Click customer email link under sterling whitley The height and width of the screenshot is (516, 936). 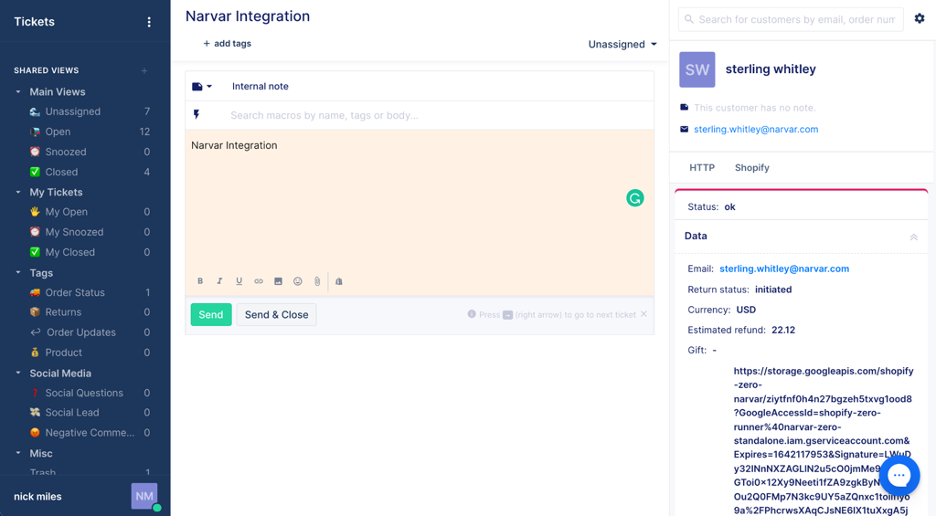[x=756, y=130]
